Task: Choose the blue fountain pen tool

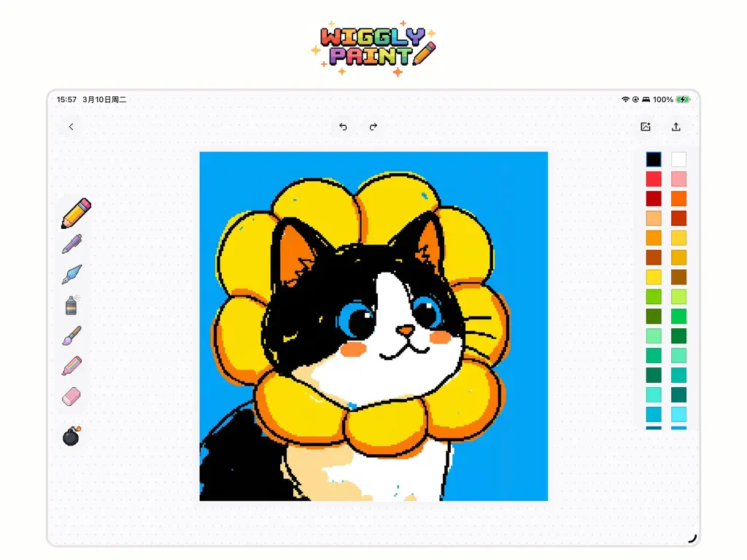Action: tap(72, 274)
